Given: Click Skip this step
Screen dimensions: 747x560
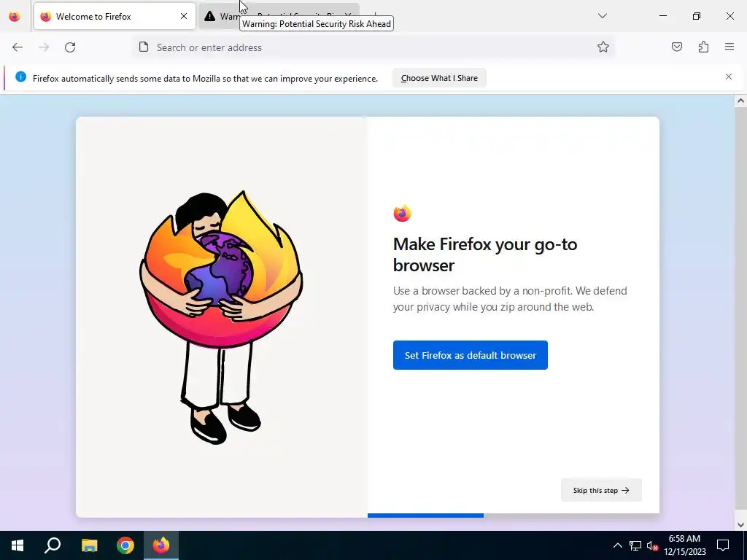Looking at the screenshot, I should (x=601, y=490).
